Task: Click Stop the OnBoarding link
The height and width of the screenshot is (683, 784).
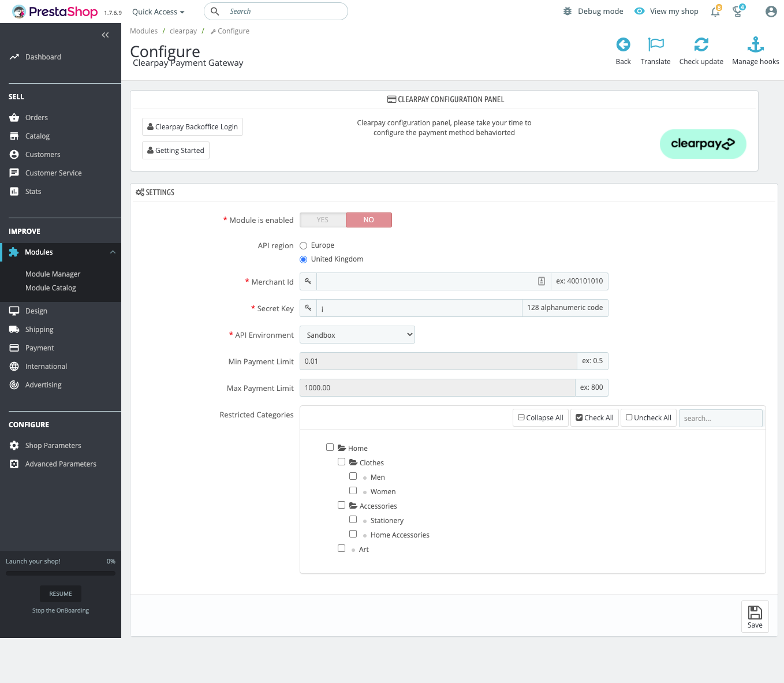Action: click(61, 611)
